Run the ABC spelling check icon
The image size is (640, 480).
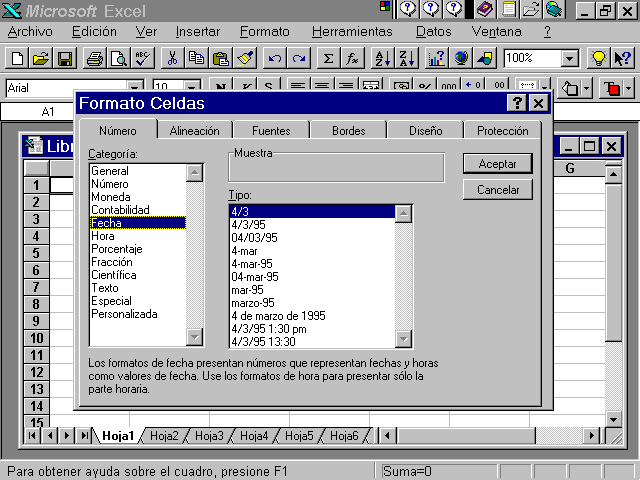[142, 58]
